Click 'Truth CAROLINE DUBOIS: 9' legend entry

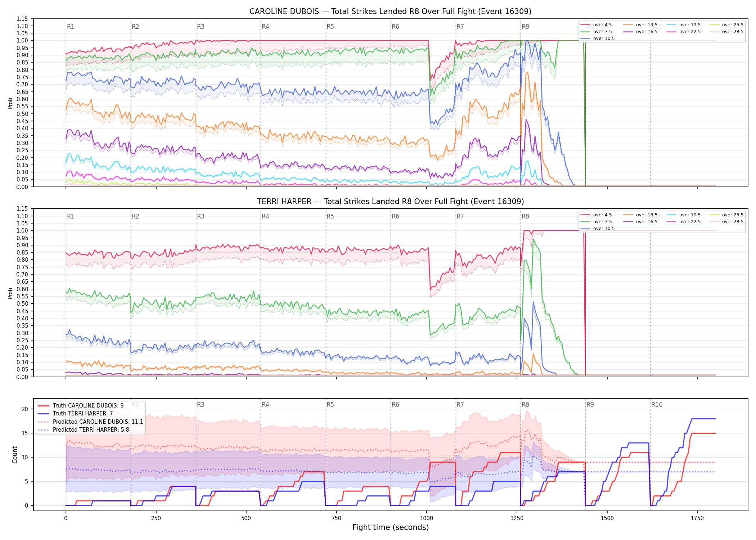(80, 405)
